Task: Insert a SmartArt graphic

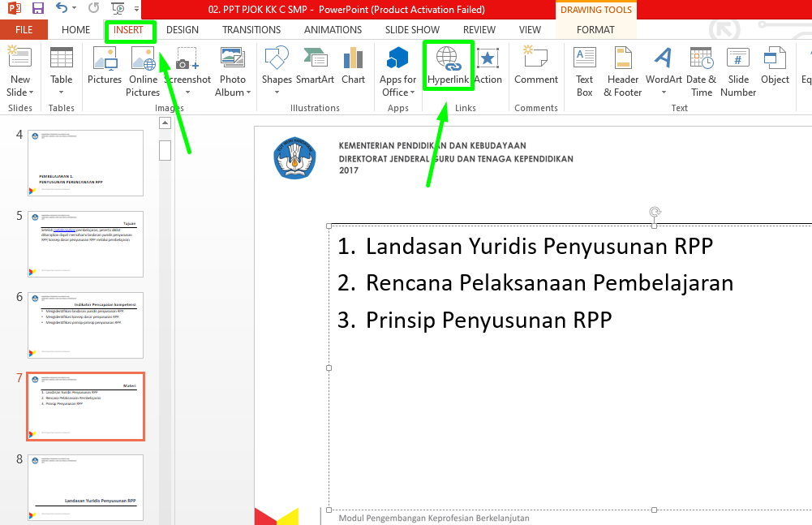Action: click(x=314, y=69)
